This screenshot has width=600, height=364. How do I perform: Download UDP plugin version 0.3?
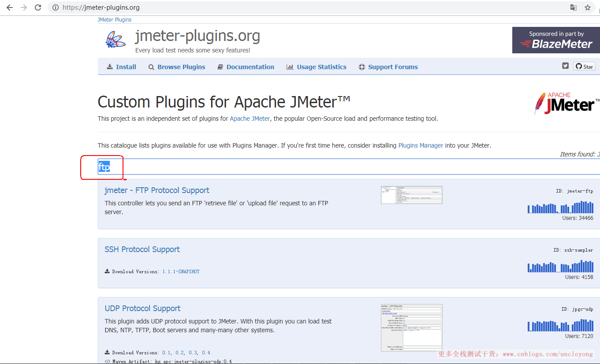(193, 353)
